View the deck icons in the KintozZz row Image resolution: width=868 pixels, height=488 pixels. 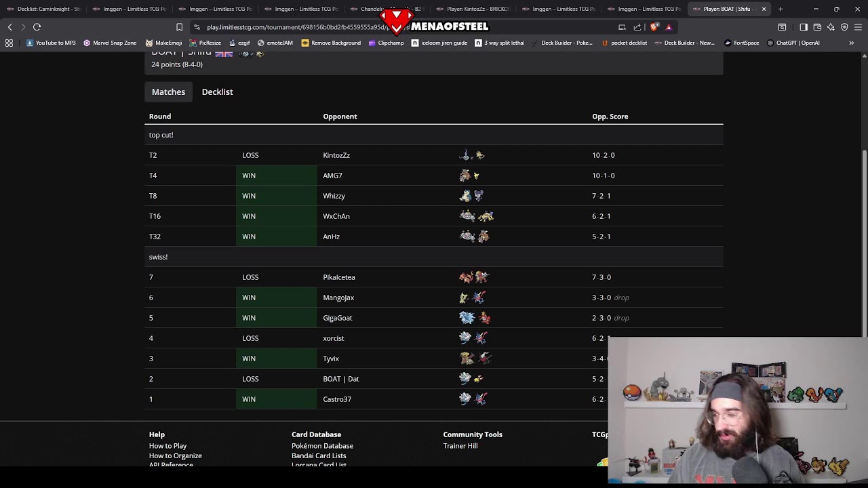472,155
